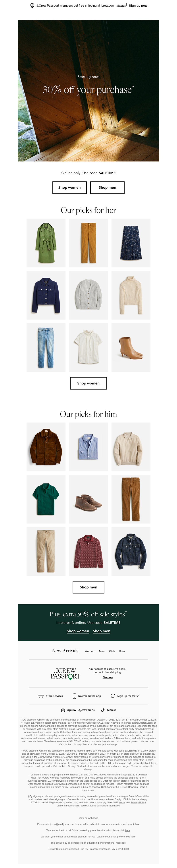Click Sign up link beside Passport logo
The height and width of the screenshot is (868, 177).
[108, 677]
